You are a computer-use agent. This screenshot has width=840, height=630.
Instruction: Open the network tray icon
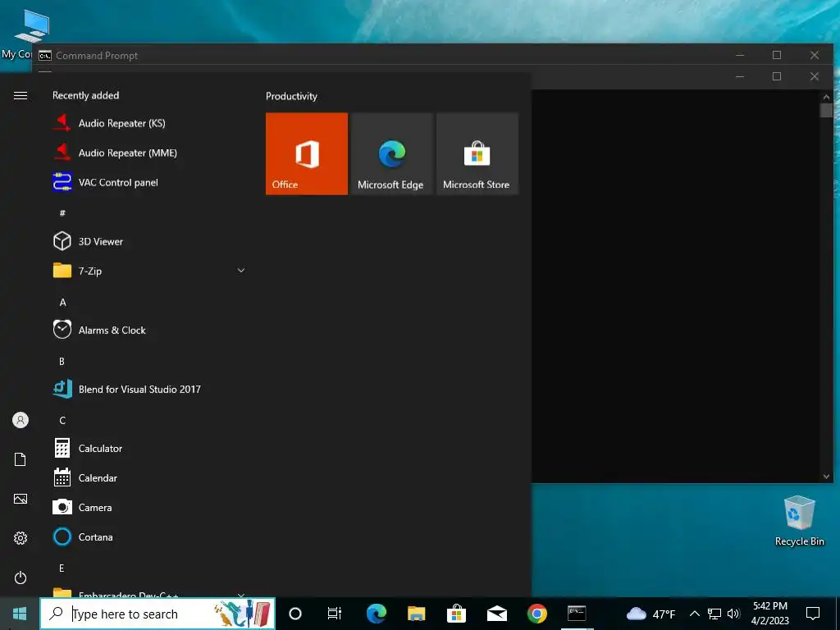coord(714,614)
